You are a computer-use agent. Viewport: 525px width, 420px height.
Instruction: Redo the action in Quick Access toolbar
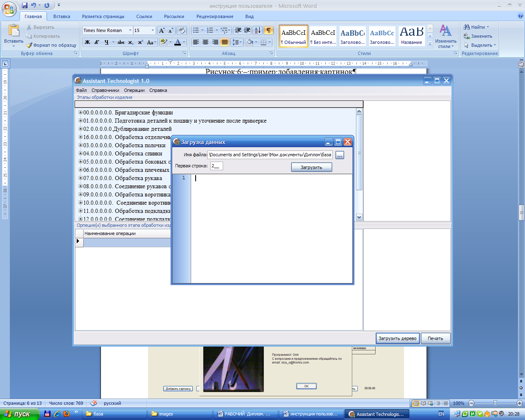pyautogui.click(x=47, y=5)
